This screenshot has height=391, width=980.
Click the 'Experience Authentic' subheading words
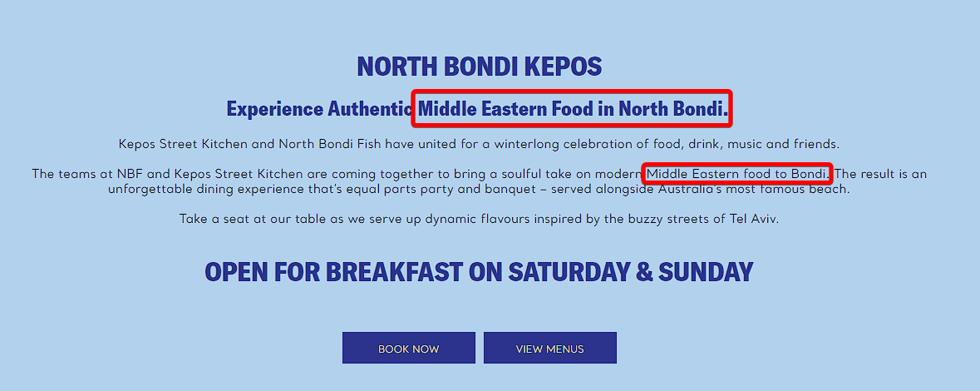pos(318,109)
